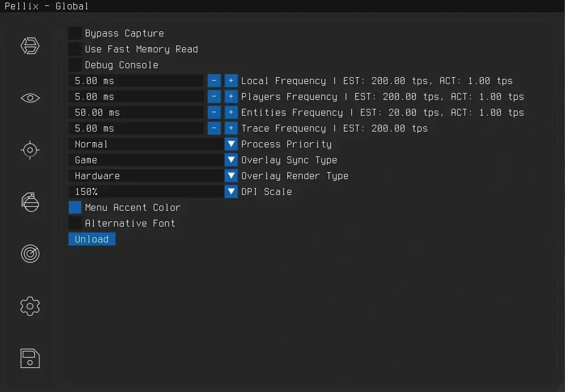Decrease Entities Frequency with minus button
Viewport: 565px width, 392px height.
pyautogui.click(x=214, y=113)
